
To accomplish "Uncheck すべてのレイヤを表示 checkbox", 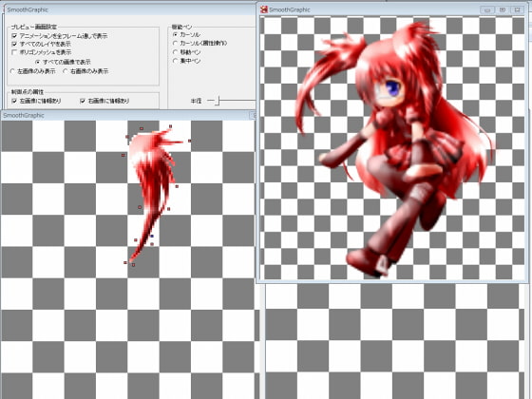I will coord(14,44).
